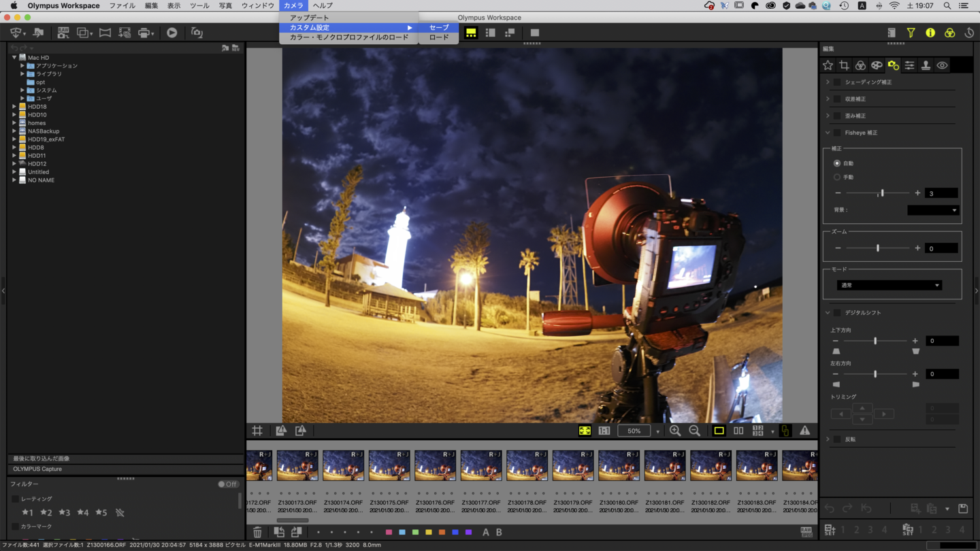Open the OLYMPUS Capture item in left panel

pos(37,469)
